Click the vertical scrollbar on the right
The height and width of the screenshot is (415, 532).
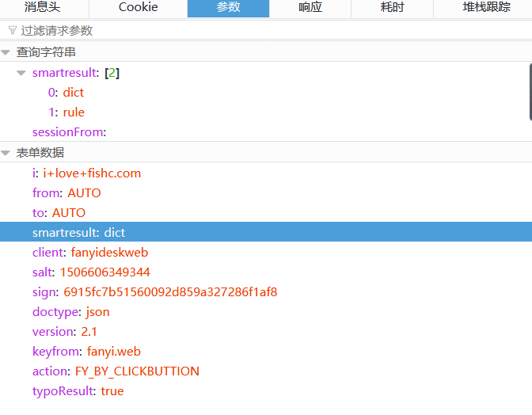[x=529, y=91]
